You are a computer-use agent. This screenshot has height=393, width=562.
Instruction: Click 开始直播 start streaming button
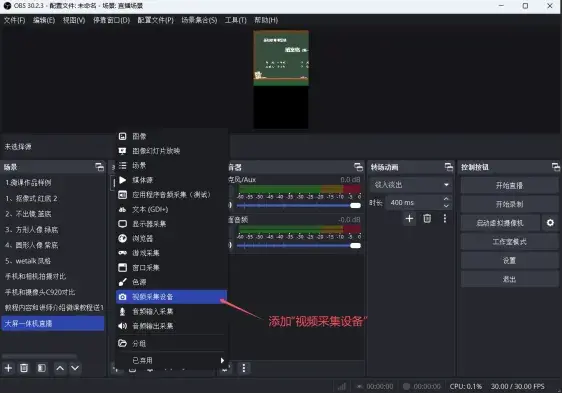click(509, 186)
